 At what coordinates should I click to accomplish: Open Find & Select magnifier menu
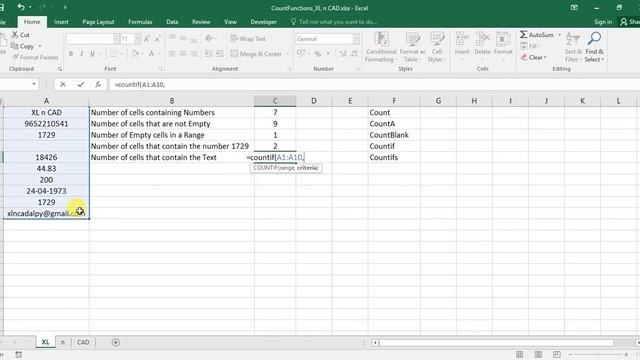(x=594, y=47)
